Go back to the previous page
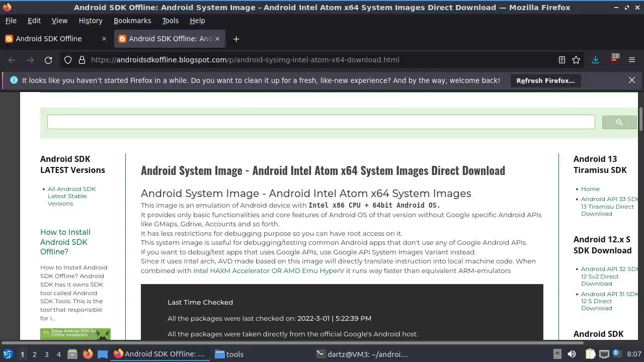This screenshot has height=362, width=644. point(12,60)
